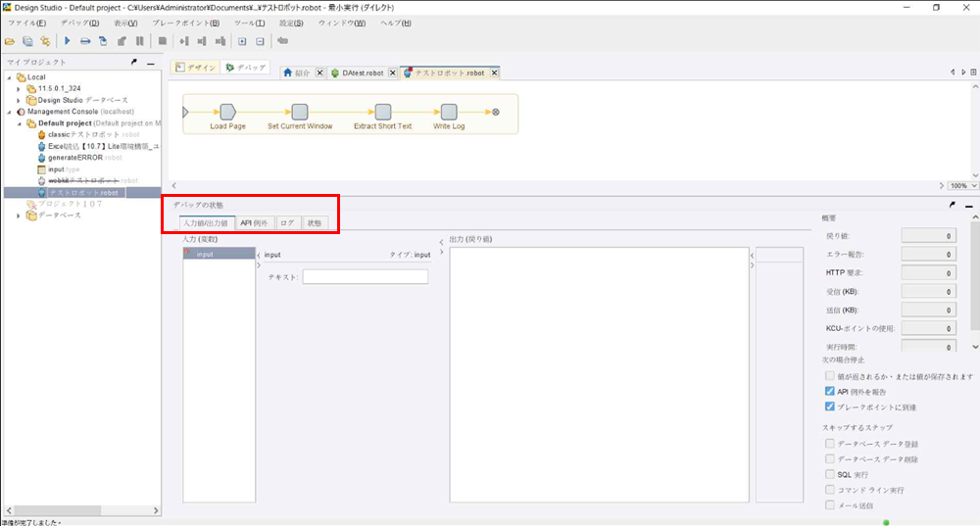The image size is (980, 526).
Task: Enable skip SQL 実行 checkbox
Action: 829,474
